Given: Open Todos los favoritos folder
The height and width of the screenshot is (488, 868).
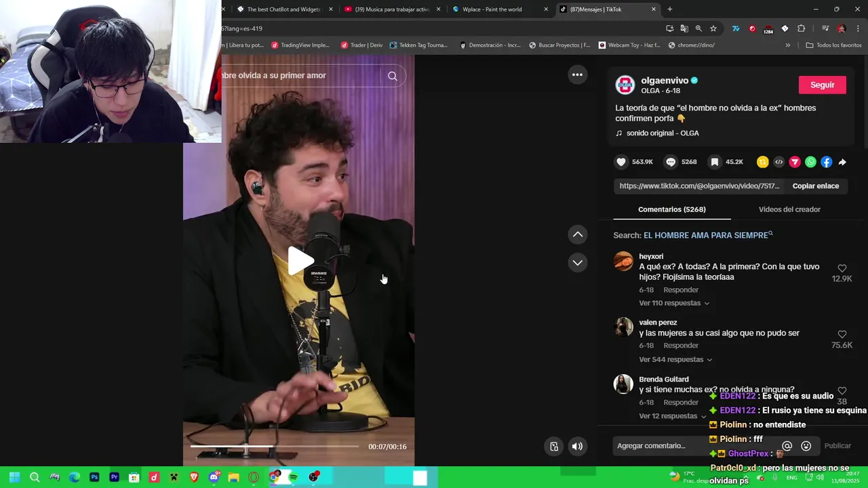Looking at the screenshot, I should click(x=833, y=45).
